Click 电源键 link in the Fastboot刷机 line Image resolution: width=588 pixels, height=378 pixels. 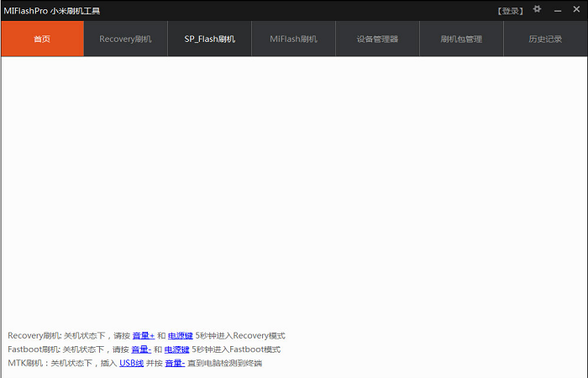click(x=176, y=349)
